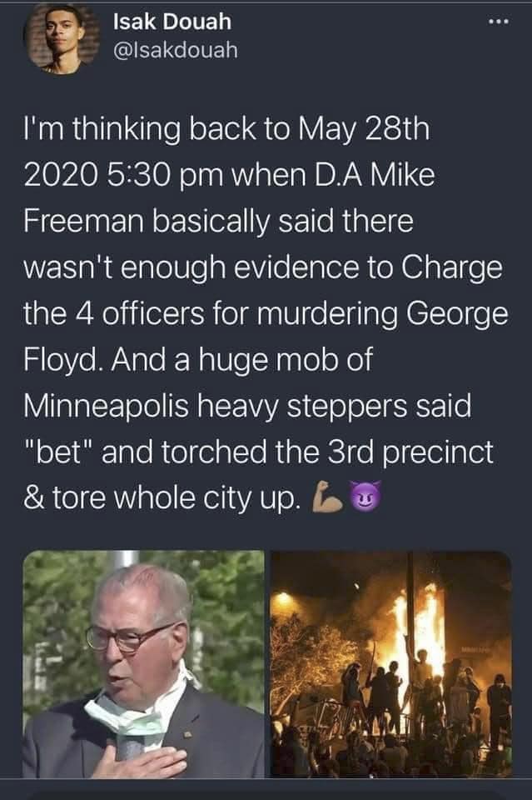Image resolution: width=532 pixels, height=800 pixels.
Task: Open the Isak Douah display name
Action: (172, 22)
